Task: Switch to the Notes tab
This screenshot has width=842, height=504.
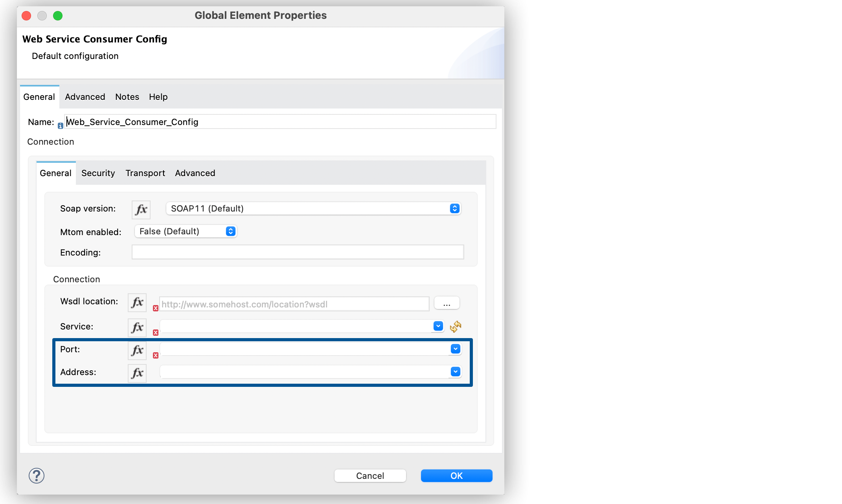Action: point(127,97)
